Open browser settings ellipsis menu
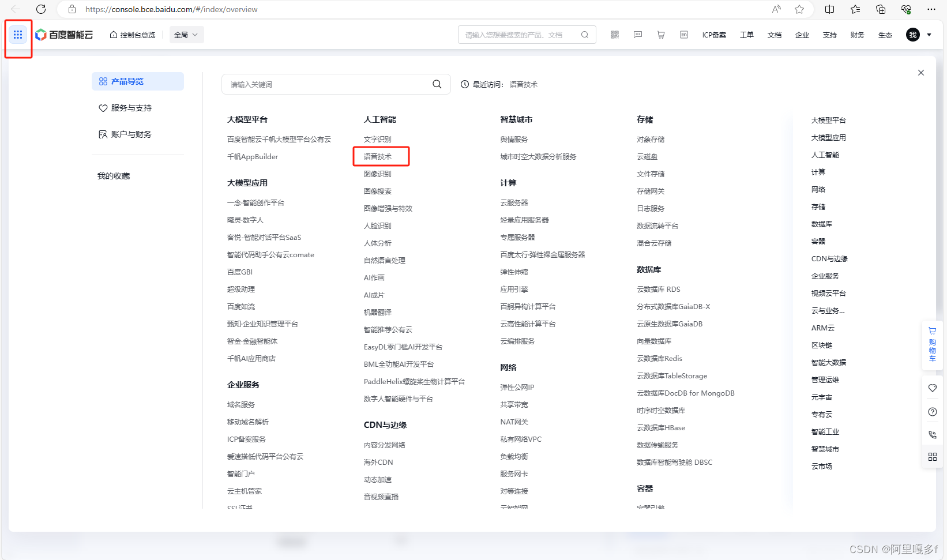Viewport: 947px width, 560px height. pos(931,9)
